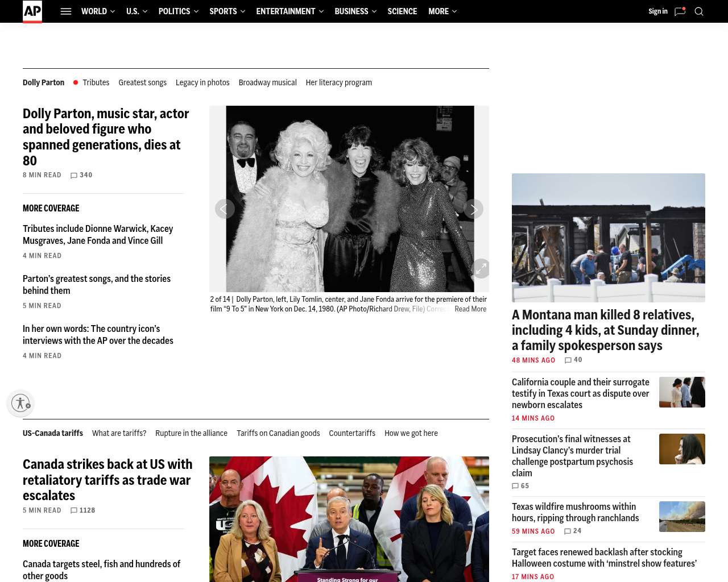The height and width of the screenshot is (582, 728).
Task: Click the Sign in link
Action: click(658, 11)
